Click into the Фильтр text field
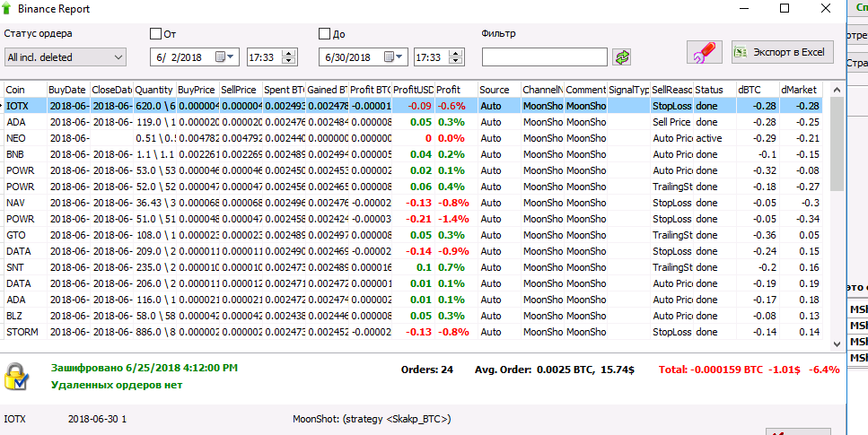Image resolution: width=868 pixels, height=435 pixels. (x=544, y=57)
